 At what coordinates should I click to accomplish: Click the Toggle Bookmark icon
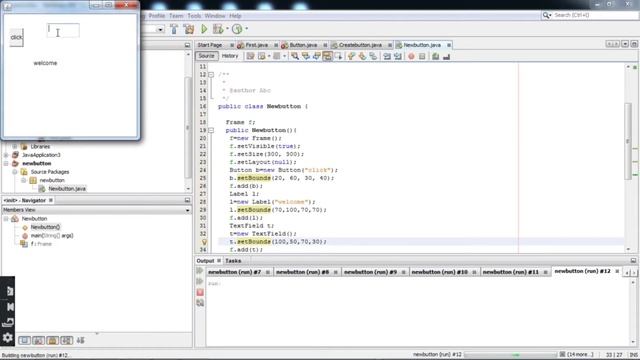pos(373,56)
